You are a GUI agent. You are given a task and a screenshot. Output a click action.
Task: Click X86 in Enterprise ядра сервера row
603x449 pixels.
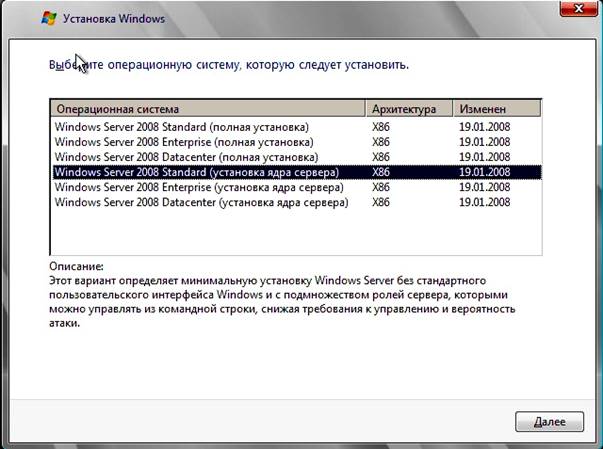381,187
